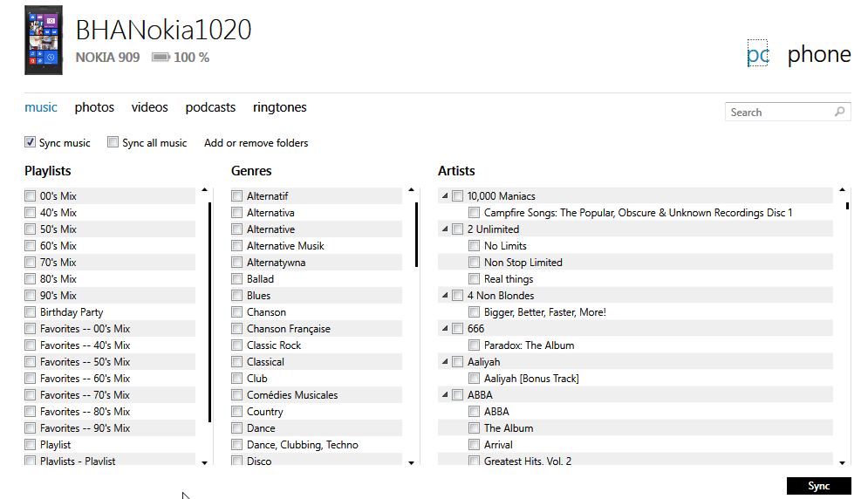Enable the Sync all music checkbox
The height and width of the screenshot is (499, 868).
tap(113, 142)
